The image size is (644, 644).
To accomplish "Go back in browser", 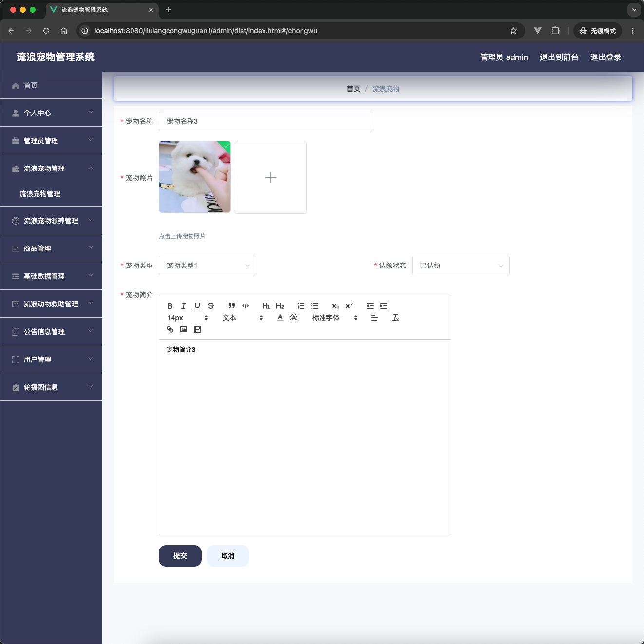I will coord(11,31).
